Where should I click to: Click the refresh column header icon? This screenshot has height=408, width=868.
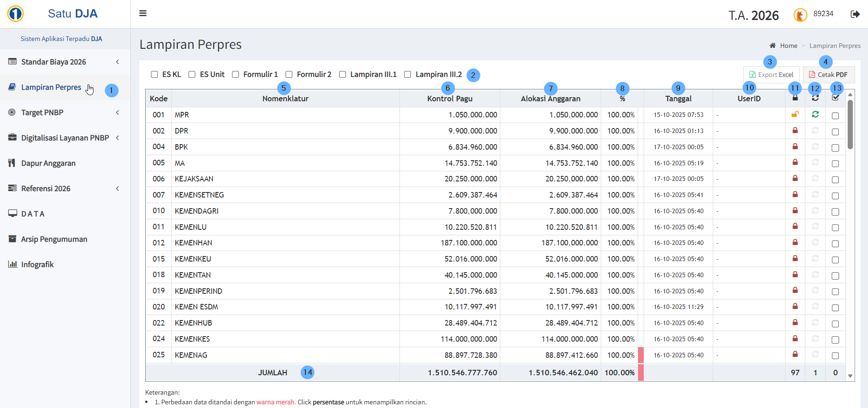(815, 98)
